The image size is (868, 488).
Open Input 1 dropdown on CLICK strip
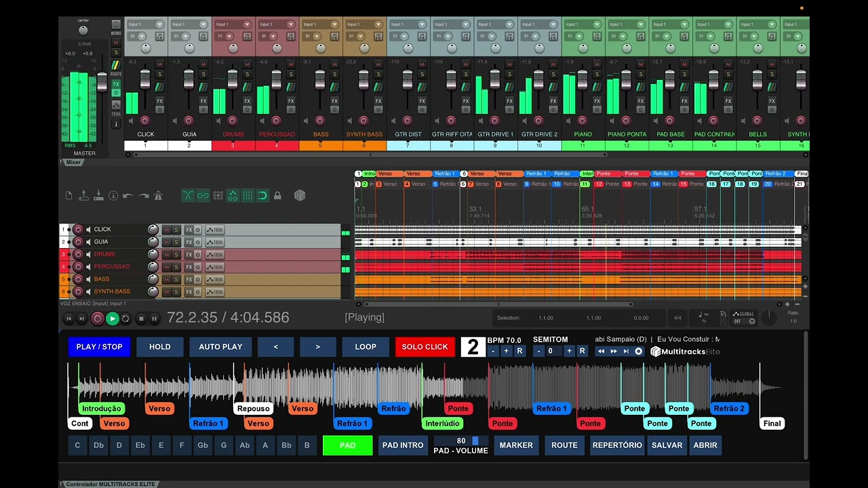coord(146,24)
